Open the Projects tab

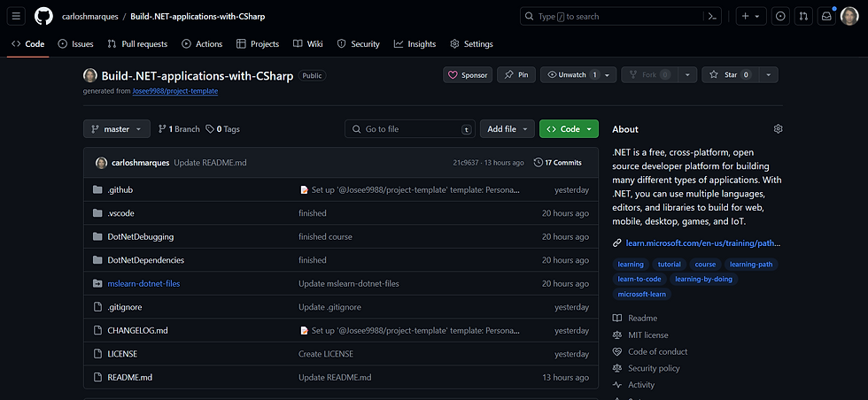pyautogui.click(x=258, y=43)
